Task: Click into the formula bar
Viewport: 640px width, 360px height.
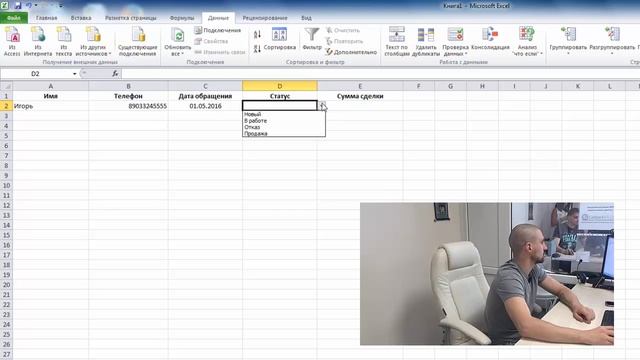Action: coord(380,74)
